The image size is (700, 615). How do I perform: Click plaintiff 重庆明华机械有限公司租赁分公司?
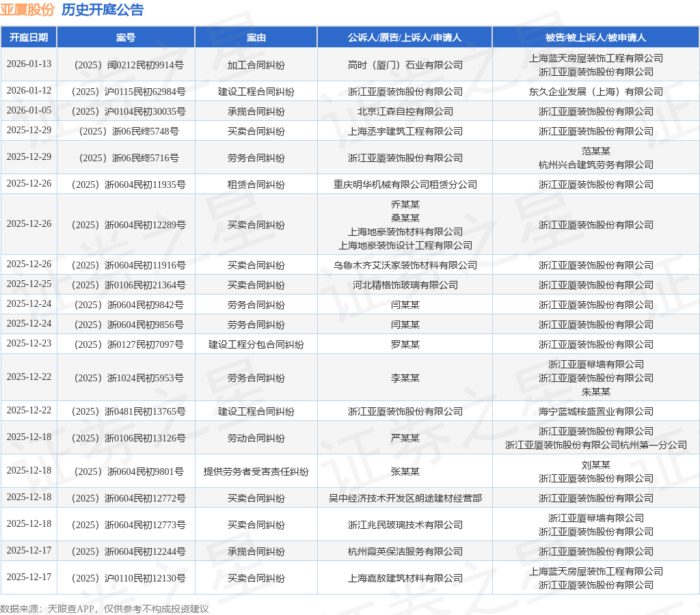[405, 184]
